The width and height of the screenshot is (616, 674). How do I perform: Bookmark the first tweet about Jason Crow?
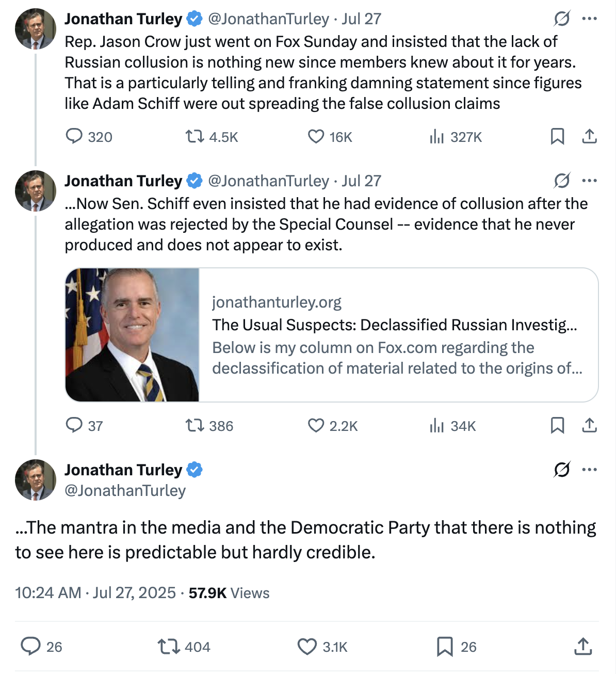(x=557, y=136)
